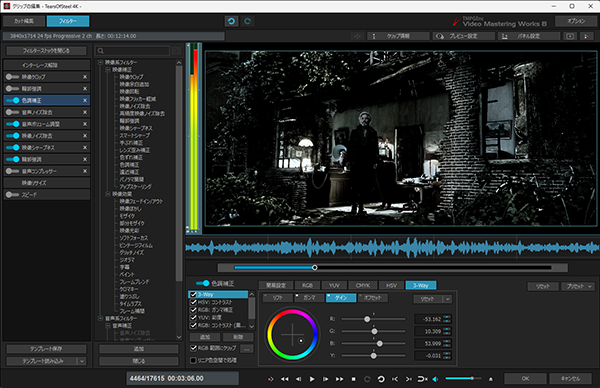Collapse the 音声系フィルター tree node
This screenshot has height=388, width=600.
[101, 318]
